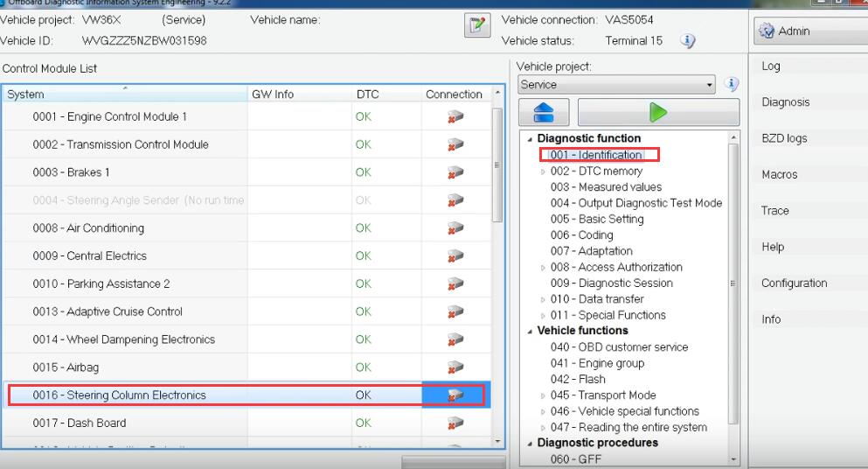Viewport: 868px width, 469px height.
Task: Select 007 - Adaptation function
Action: click(591, 252)
